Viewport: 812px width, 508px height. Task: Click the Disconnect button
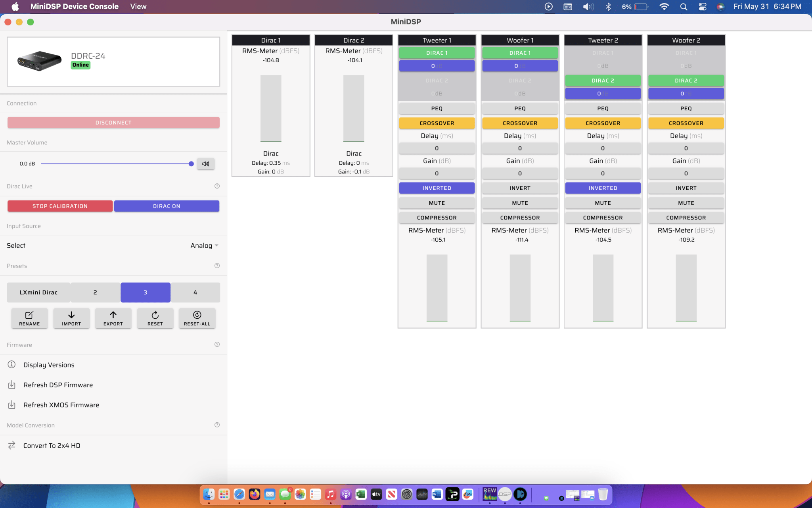click(113, 123)
